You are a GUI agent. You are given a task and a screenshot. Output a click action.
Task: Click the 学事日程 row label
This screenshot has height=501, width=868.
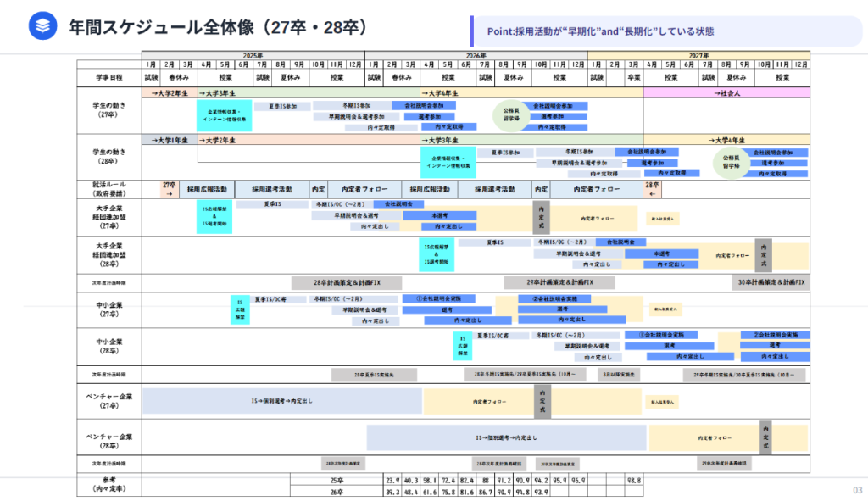pos(109,76)
